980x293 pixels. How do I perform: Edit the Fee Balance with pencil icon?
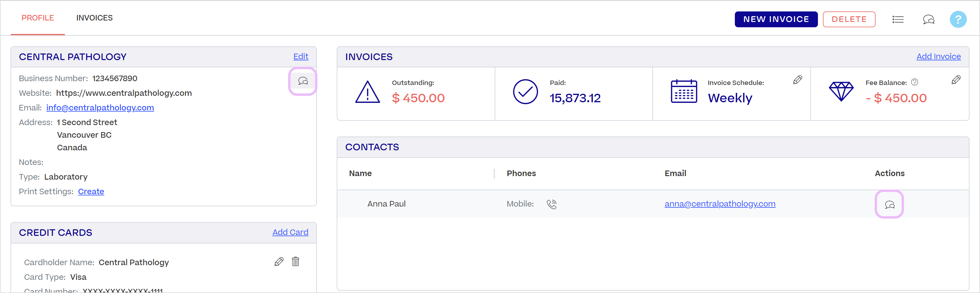point(956,80)
